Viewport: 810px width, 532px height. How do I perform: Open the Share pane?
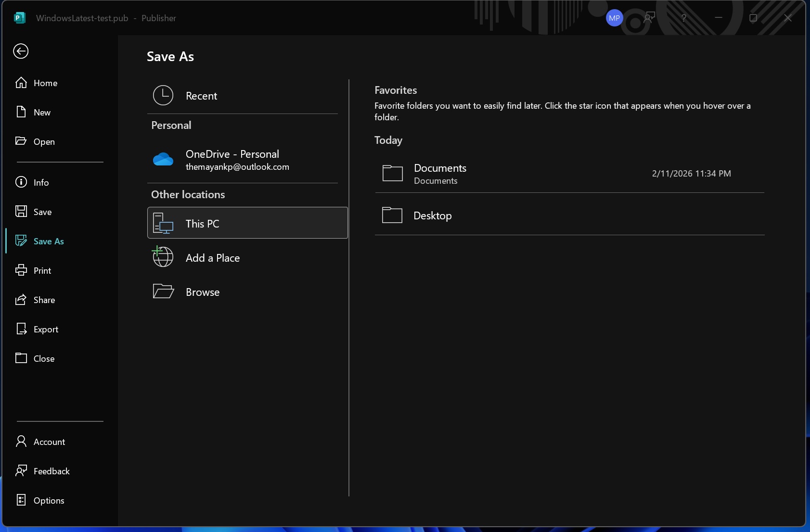43,300
